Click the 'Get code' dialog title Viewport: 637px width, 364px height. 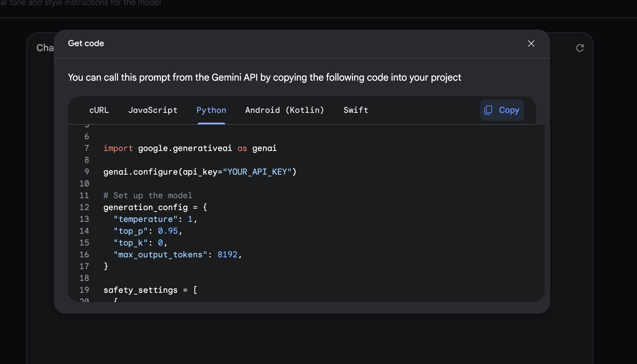click(x=86, y=43)
